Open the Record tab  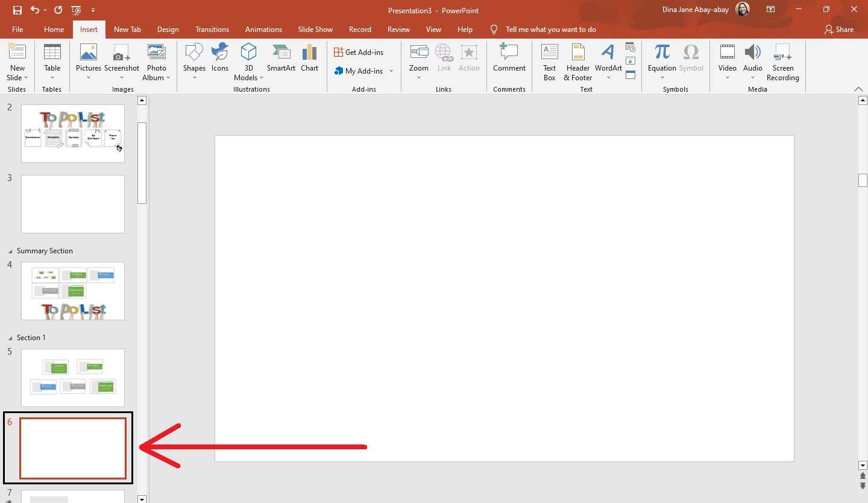360,29
